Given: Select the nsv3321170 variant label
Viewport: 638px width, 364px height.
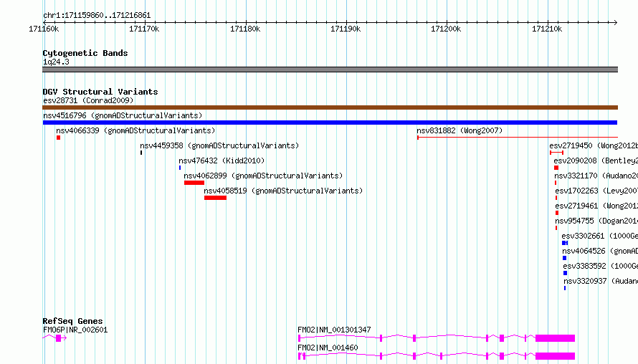Looking at the screenshot, I should tap(596, 176).
